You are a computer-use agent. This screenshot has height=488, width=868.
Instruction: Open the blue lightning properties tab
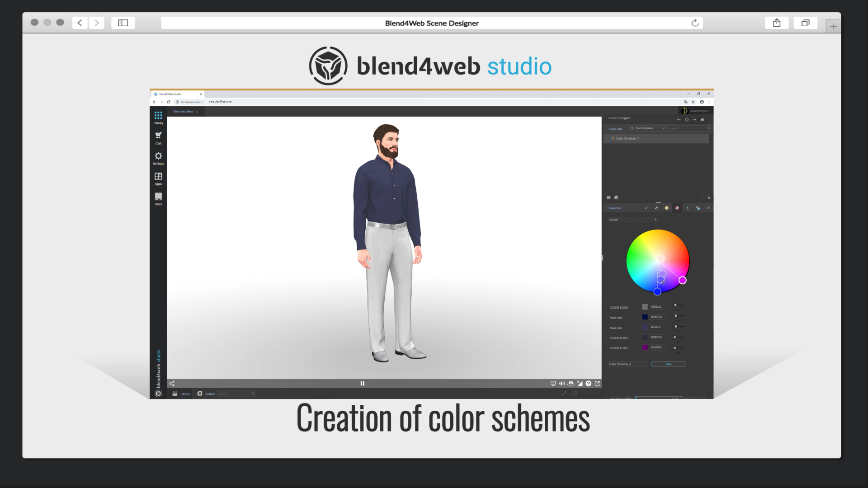688,208
